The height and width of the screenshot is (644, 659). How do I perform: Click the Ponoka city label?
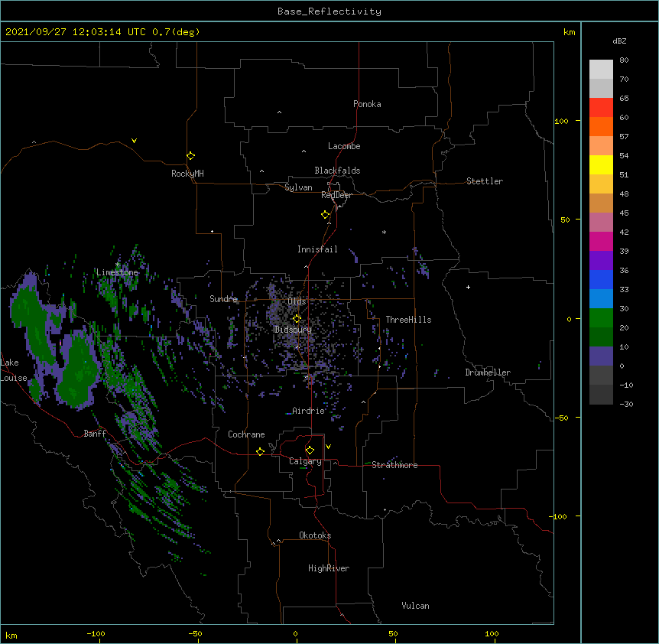click(367, 104)
